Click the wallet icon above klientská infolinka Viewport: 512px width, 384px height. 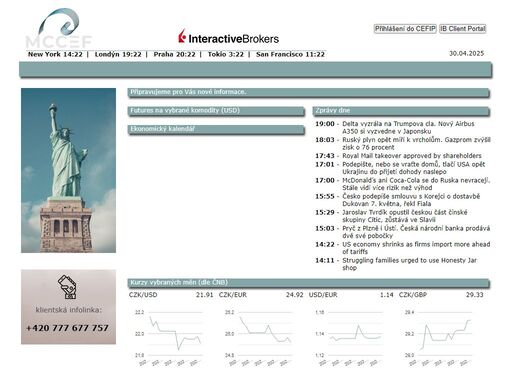click(x=67, y=287)
